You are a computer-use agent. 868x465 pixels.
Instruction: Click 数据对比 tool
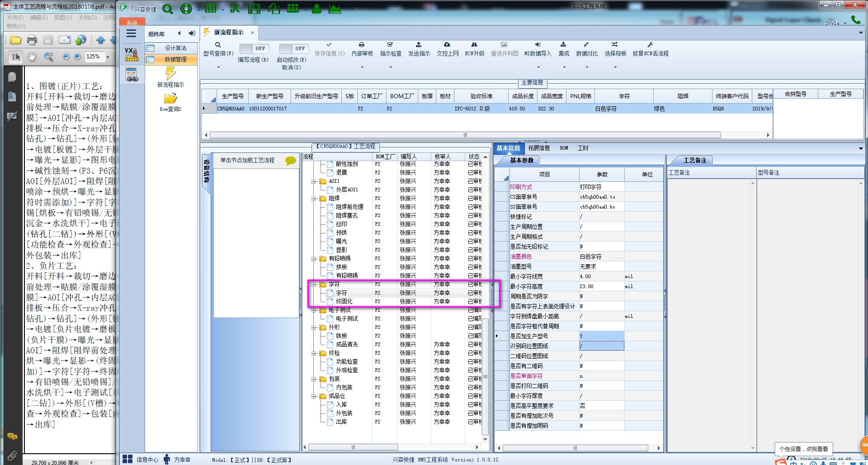587,49
